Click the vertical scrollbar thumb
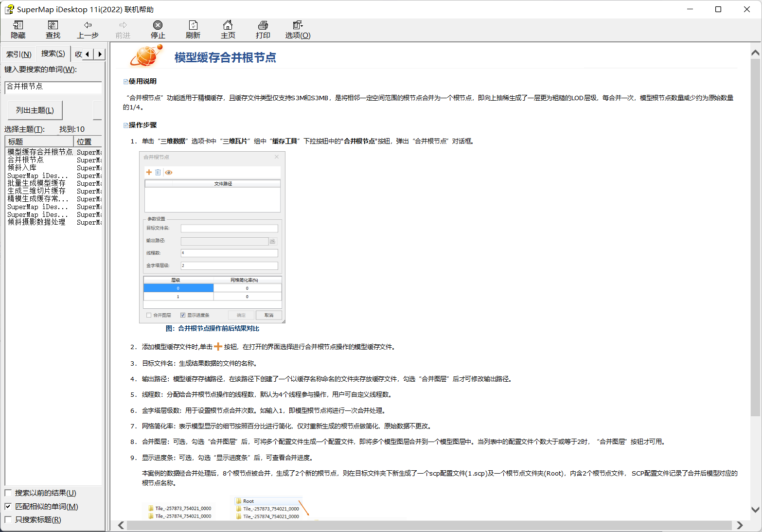762x532 pixels. tap(755, 238)
